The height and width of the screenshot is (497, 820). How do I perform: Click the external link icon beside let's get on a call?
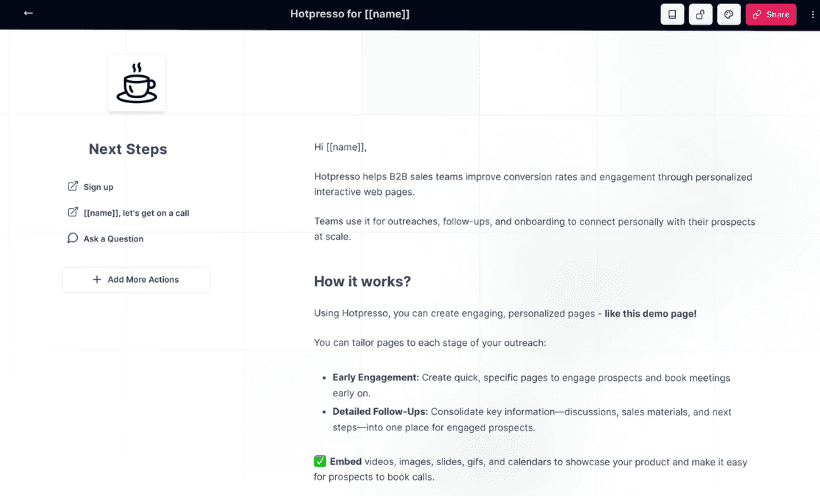click(73, 212)
